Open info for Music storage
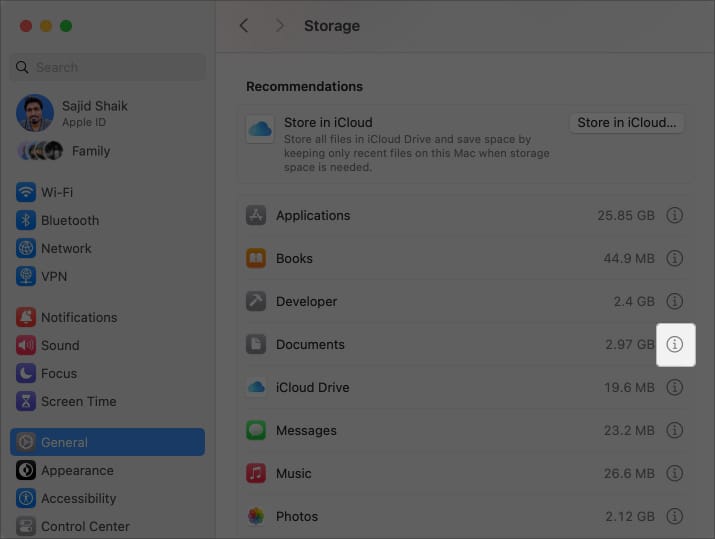715x539 pixels. pyautogui.click(x=674, y=473)
